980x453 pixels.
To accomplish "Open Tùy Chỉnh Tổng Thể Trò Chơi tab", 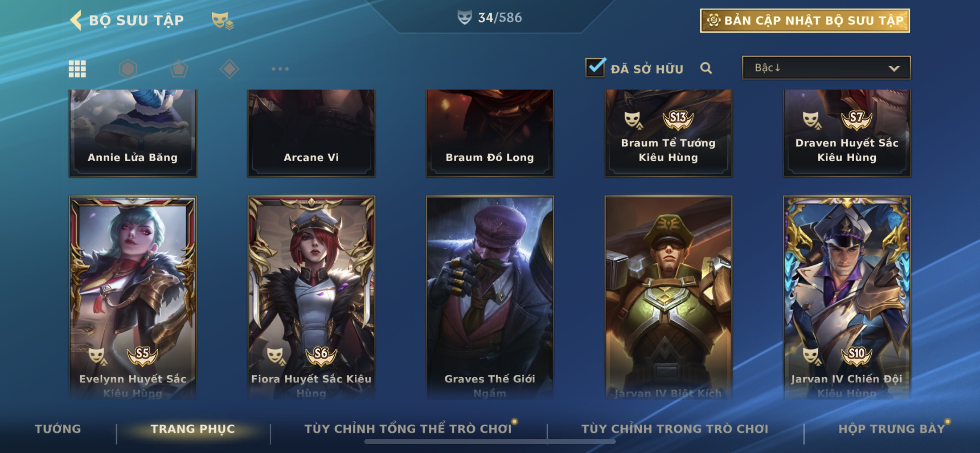I will [408, 429].
